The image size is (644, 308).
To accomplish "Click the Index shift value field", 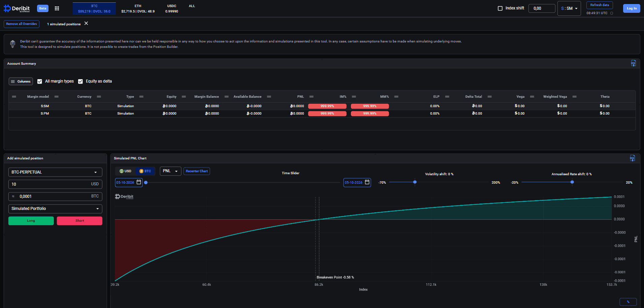I will pyautogui.click(x=542, y=8).
